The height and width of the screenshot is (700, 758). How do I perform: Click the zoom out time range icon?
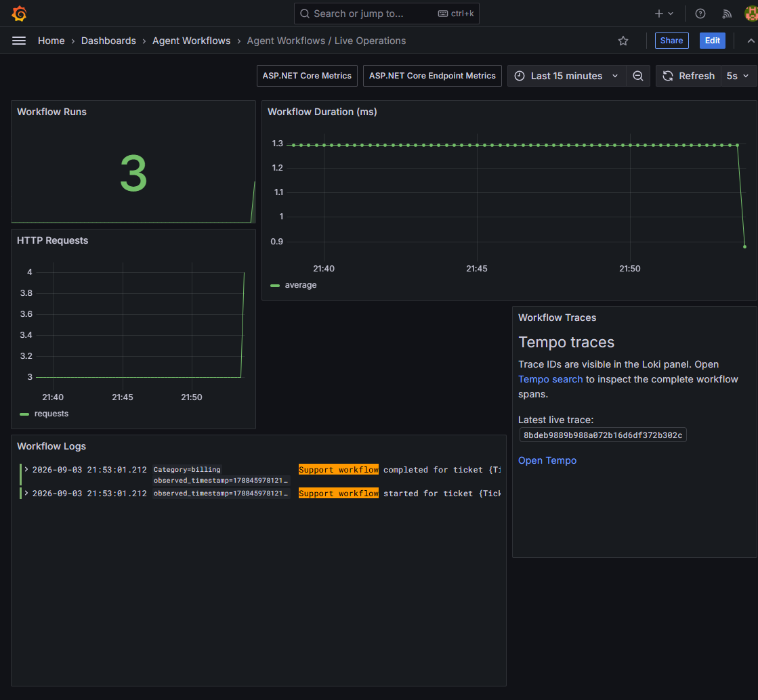pos(637,76)
